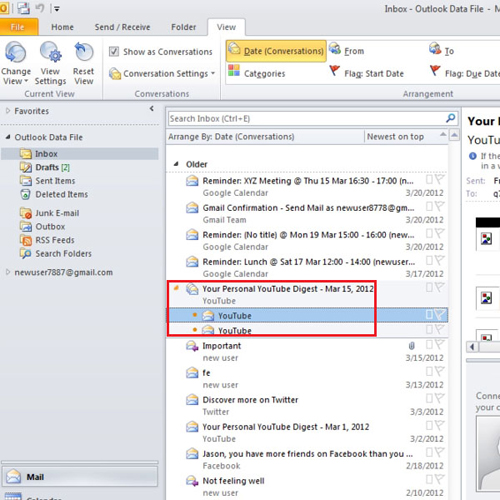
Task: Open the Change View dropdown
Action: click(16, 63)
